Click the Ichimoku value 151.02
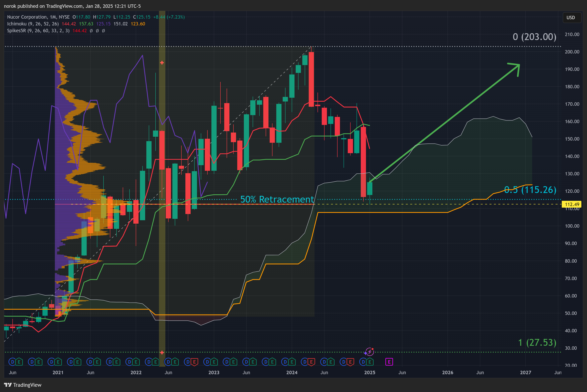The width and height of the screenshot is (587, 392). coord(121,24)
